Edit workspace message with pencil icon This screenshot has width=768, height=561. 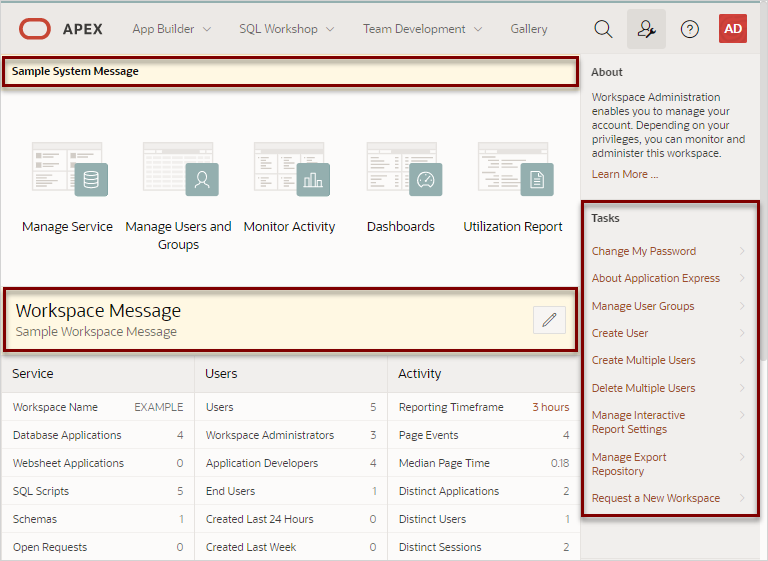549,320
